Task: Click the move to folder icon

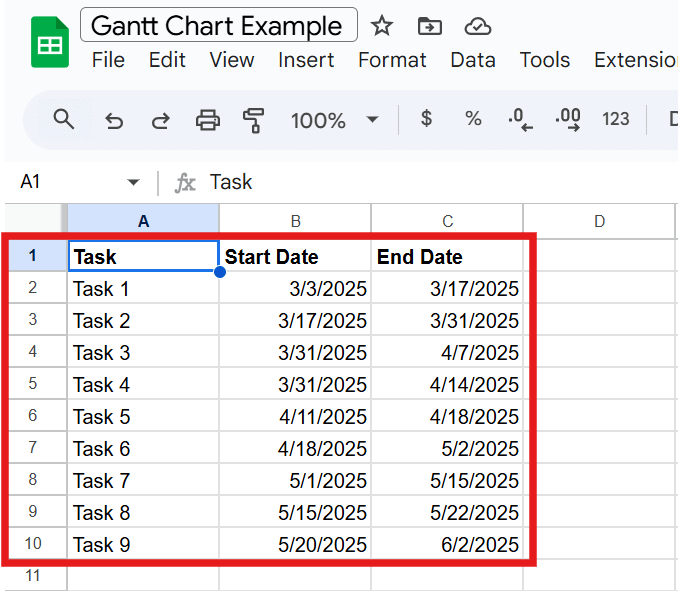Action: click(x=430, y=26)
